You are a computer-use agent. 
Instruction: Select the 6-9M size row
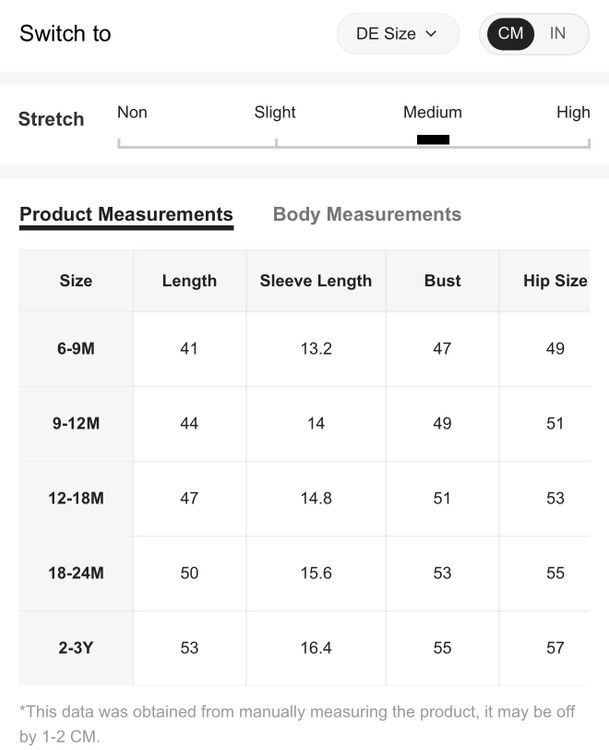pos(76,349)
